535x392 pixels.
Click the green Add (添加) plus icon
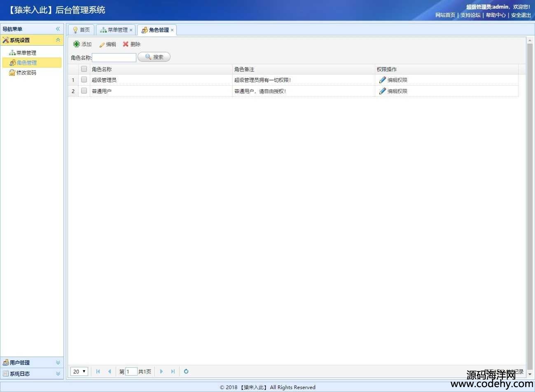(x=77, y=44)
